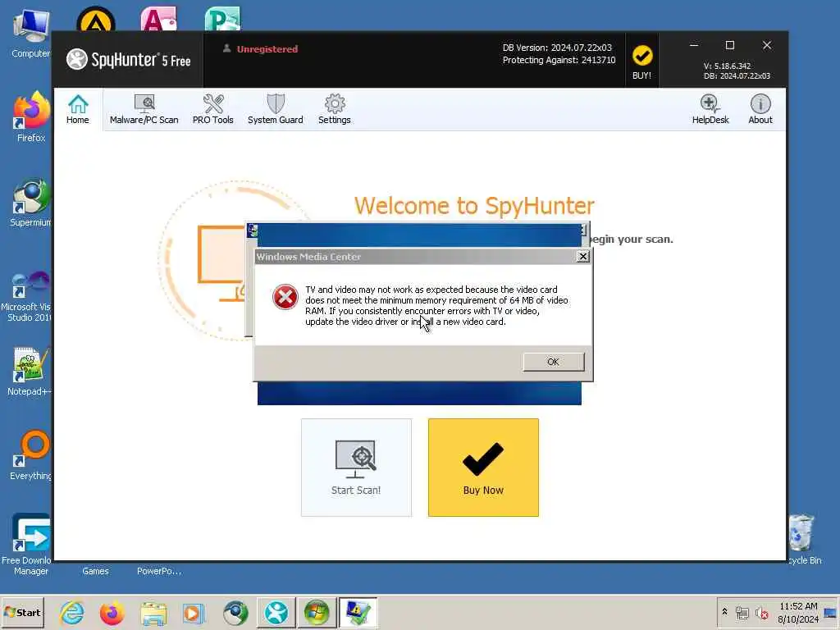The width and height of the screenshot is (840, 630).
Task: Select the Free Download Manager desktop shortcut
Action: 27,544
